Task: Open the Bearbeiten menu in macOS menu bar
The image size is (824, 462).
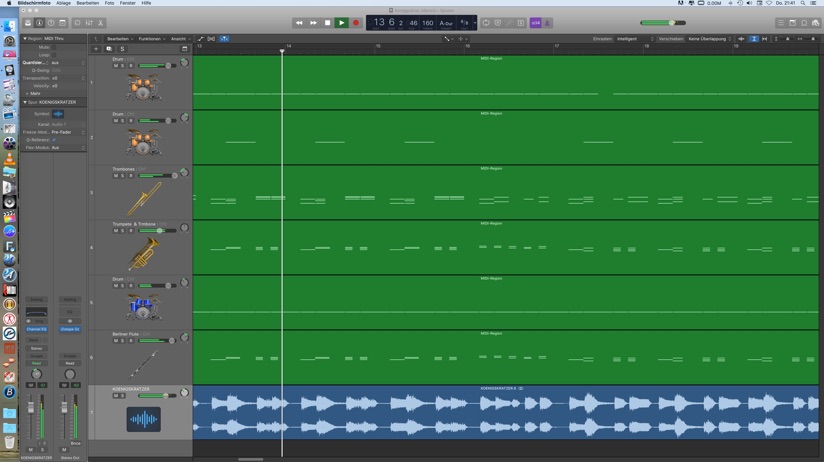Action: (x=88, y=3)
